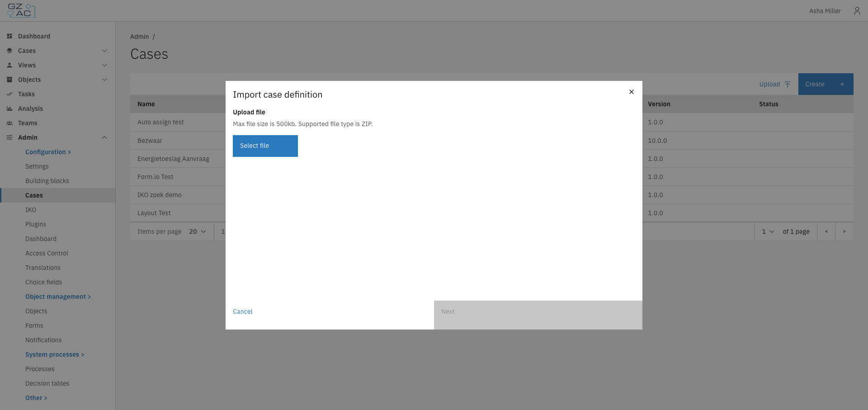Expand the Cases sidebar chevron

click(x=104, y=51)
